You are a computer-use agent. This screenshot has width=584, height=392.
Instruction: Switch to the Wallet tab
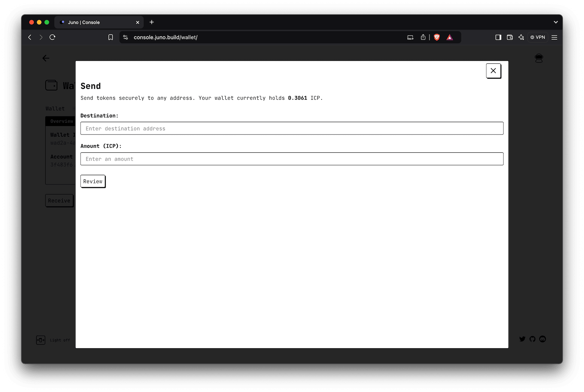point(55,108)
